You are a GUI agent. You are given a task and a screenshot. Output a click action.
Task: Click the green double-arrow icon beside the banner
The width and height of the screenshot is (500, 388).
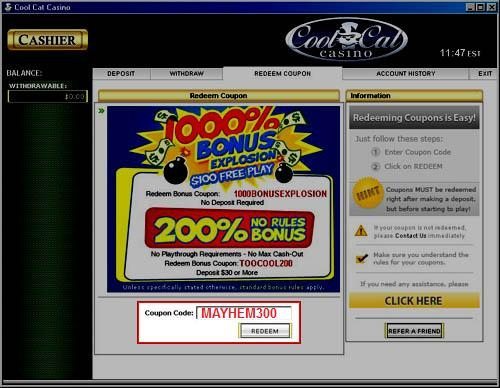coord(101,111)
